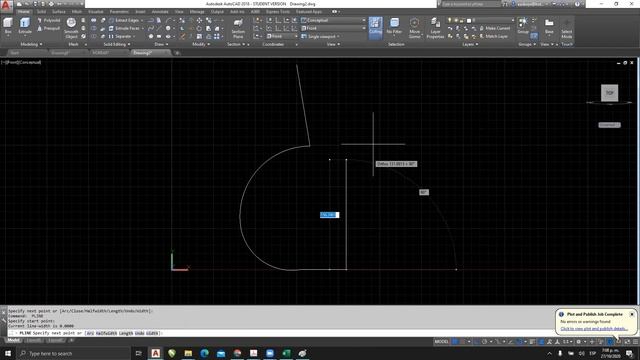Click the keyword search field in title bar
This screenshot has height=360, width=640.
point(471,4)
